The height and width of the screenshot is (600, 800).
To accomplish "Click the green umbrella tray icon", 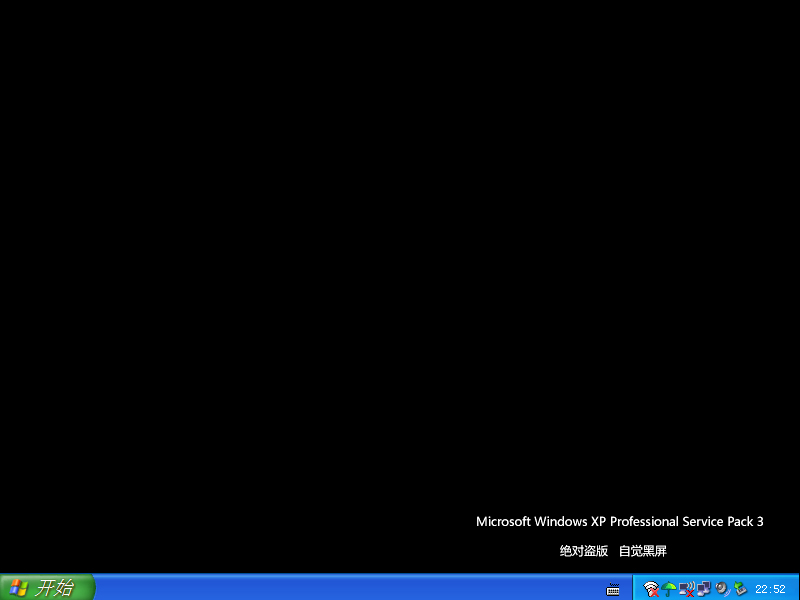I will [x=668, y=589].
